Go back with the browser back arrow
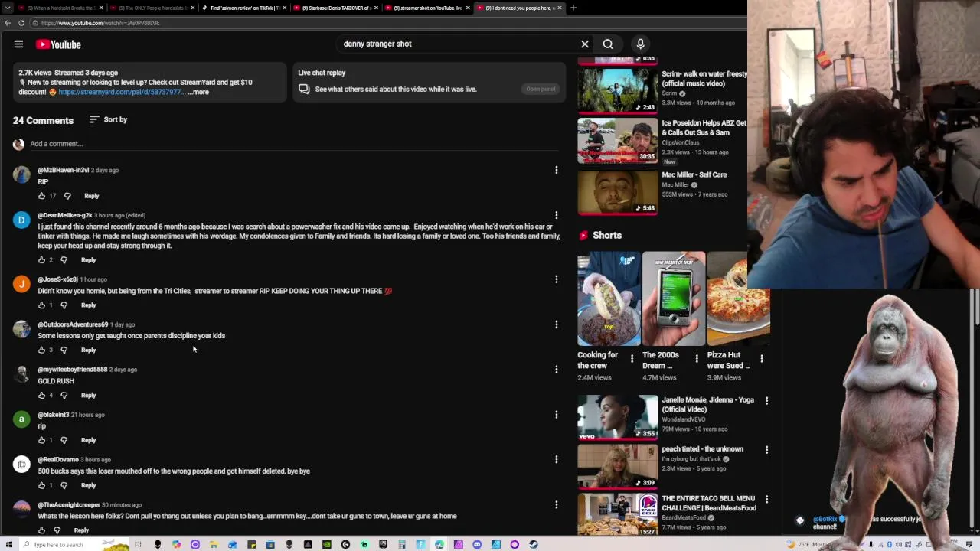 click(7, 23)
